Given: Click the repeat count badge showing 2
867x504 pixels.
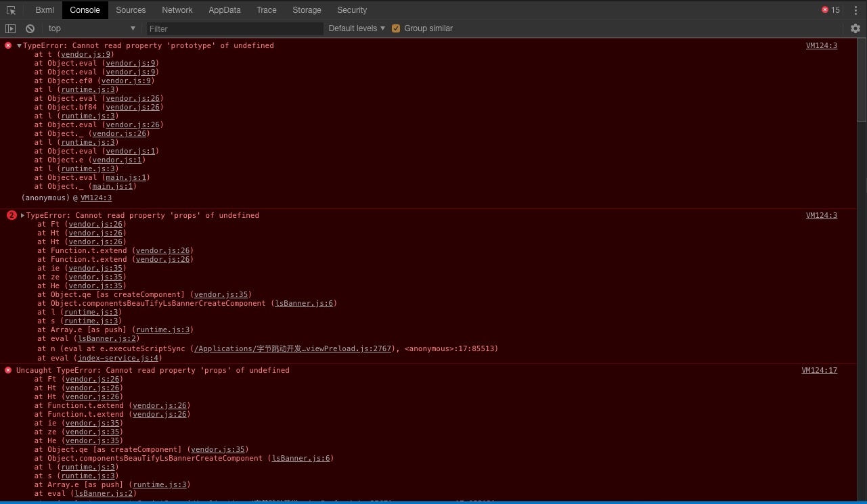Looking at the screenshot, I should (x=12, y=215).
